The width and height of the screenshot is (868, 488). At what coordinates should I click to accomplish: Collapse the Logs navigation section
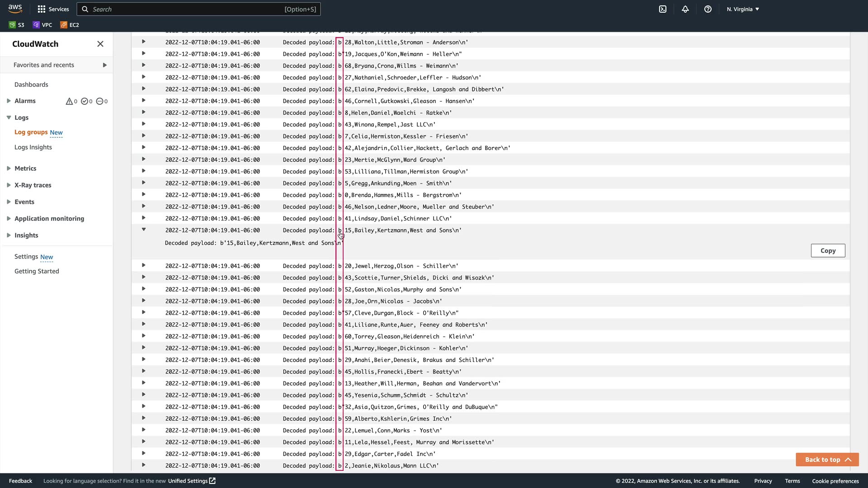pyautogui.click(x=9, y=117)
